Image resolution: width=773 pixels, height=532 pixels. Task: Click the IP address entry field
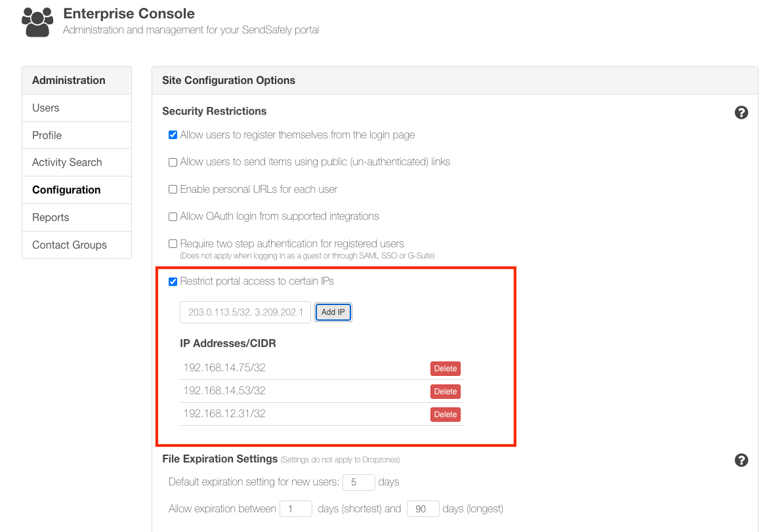click(245, 312)
